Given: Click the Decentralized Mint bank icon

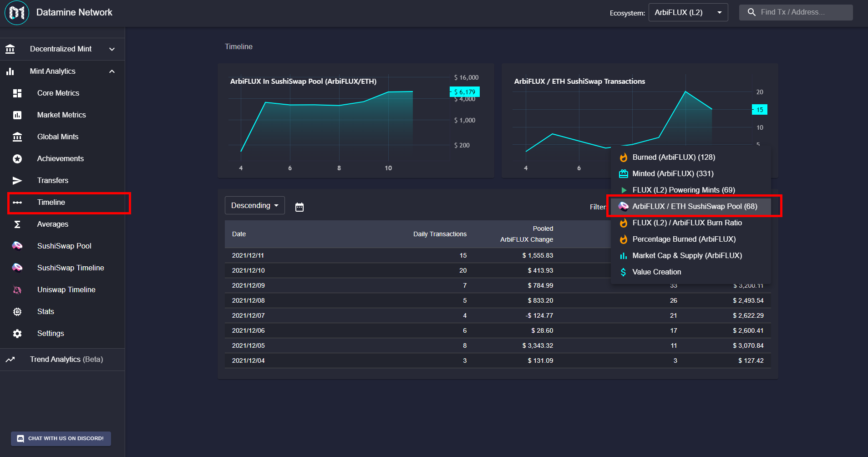Looking at the screenshot, I should (10, 49).
